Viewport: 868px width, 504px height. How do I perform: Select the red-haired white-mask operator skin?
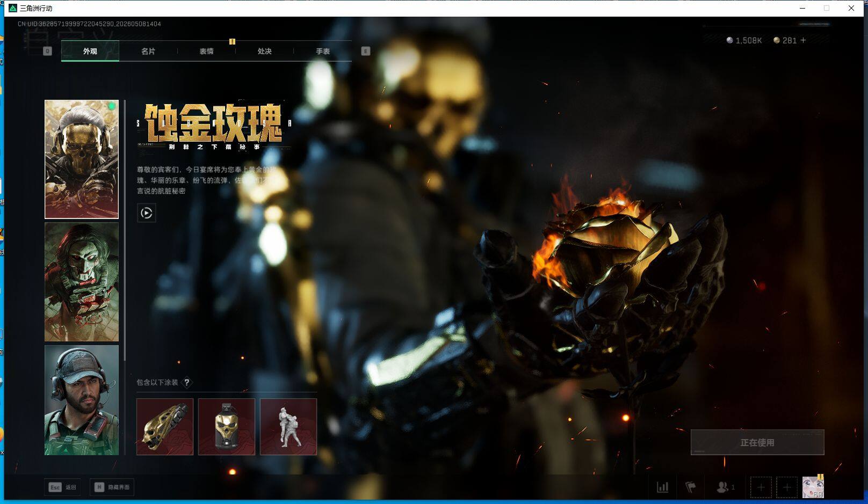click(82, 282)
